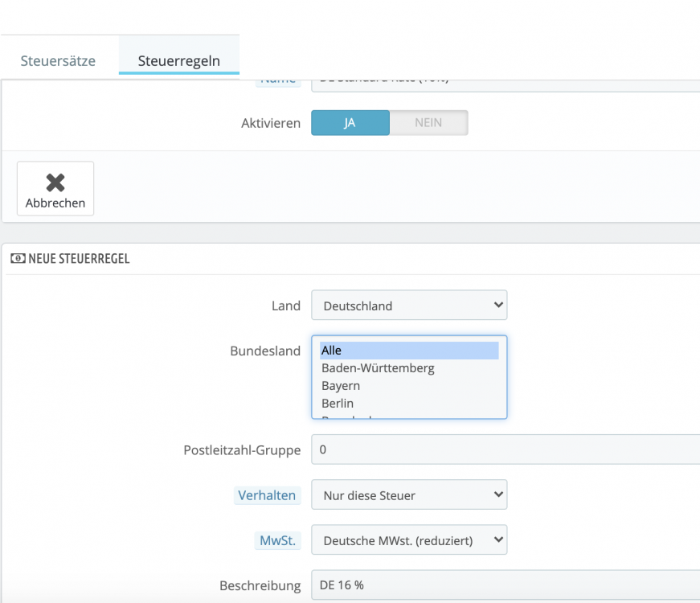Click the Verhalten help label
Screen dimensions: 700x603
pyautogui.click(x=267, y=495)
